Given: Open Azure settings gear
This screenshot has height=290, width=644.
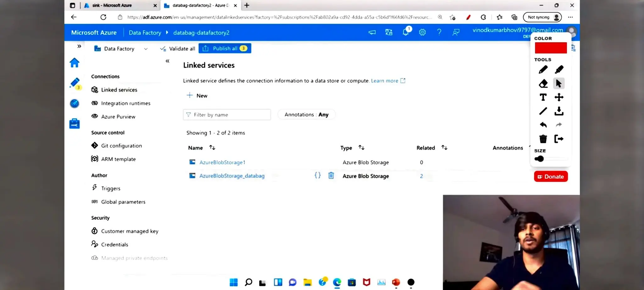Looking at the screenshot, I should [422, 32].
